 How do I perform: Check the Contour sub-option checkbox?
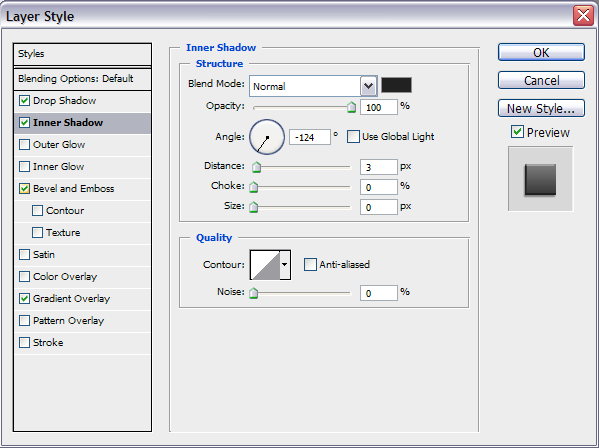(x=37, y=211)
